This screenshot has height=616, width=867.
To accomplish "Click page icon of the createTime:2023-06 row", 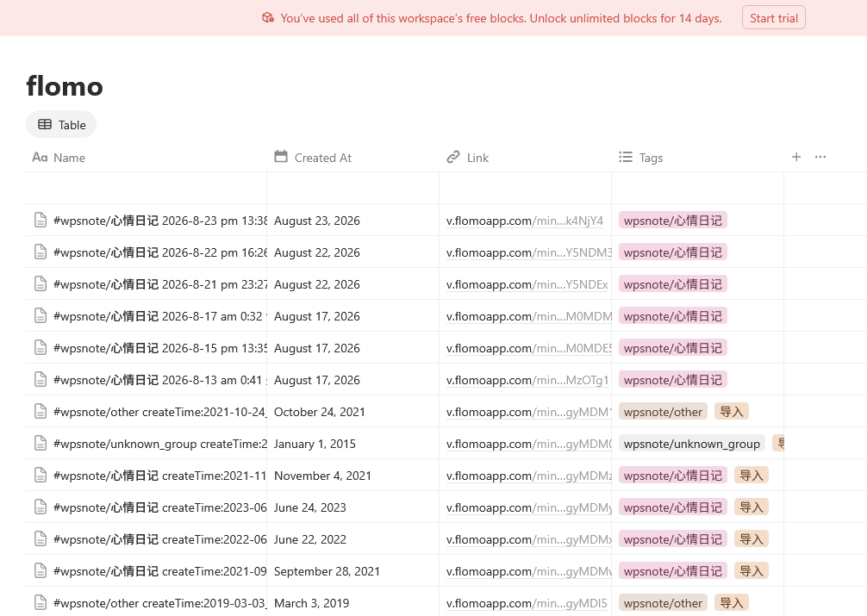I will [41, 507].
